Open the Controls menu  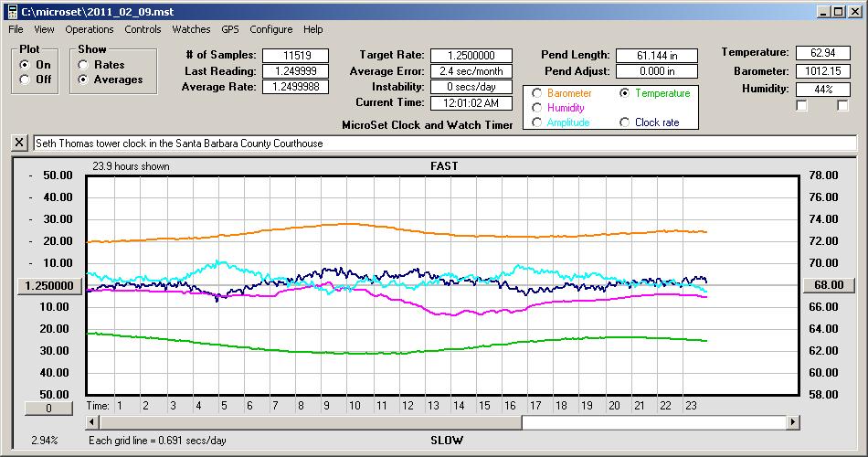(x=143, y=29)
